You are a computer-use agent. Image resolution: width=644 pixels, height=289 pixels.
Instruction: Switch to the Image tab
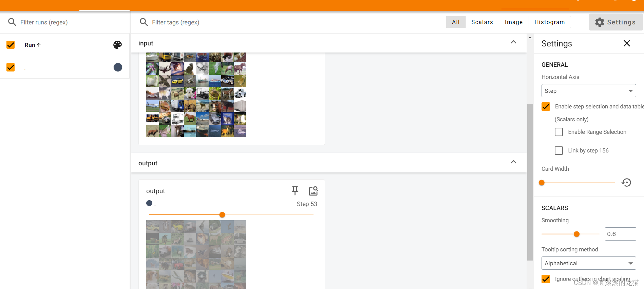click(x=514, y=22)
